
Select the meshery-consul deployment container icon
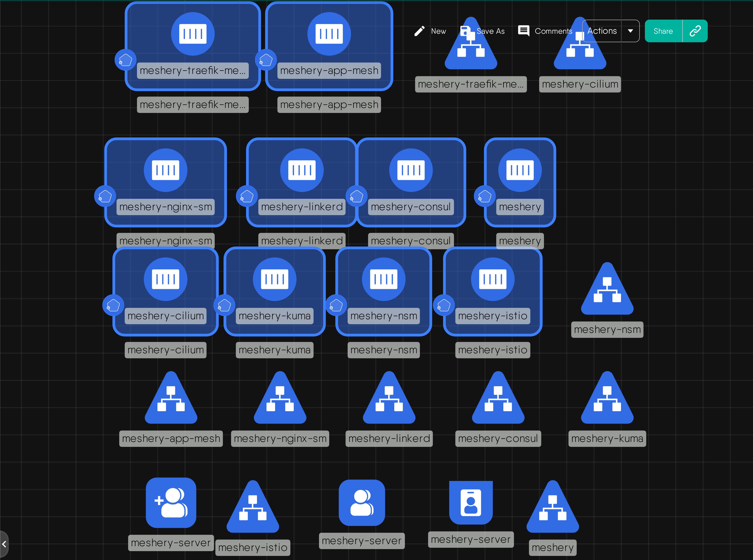(x=411, y=170)
